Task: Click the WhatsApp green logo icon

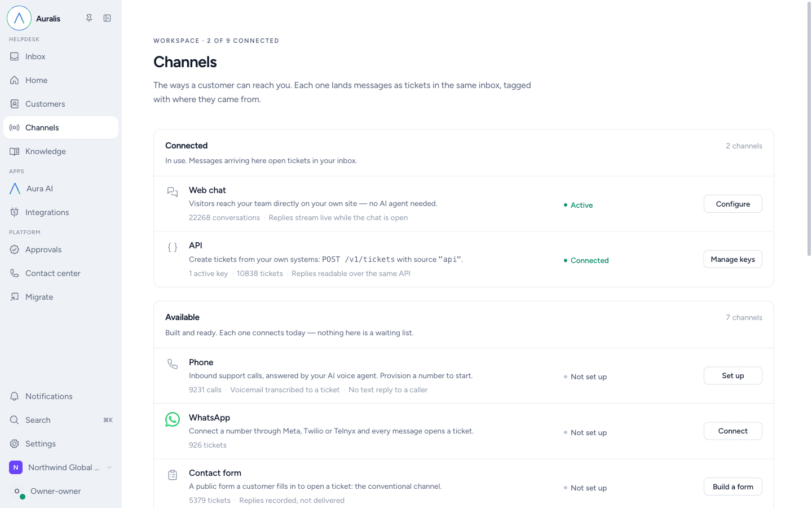Action: pos(173,419)
